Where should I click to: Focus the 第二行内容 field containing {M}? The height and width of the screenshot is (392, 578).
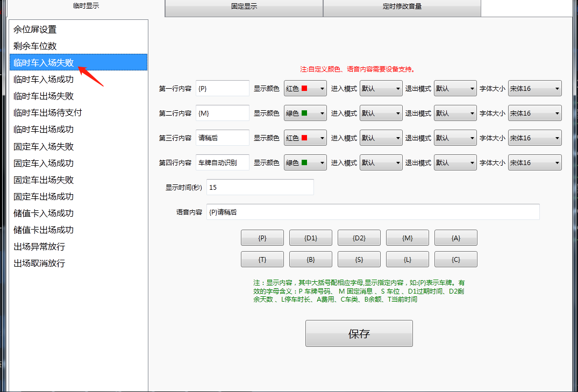pyautogui.click(x=223, y=113)
